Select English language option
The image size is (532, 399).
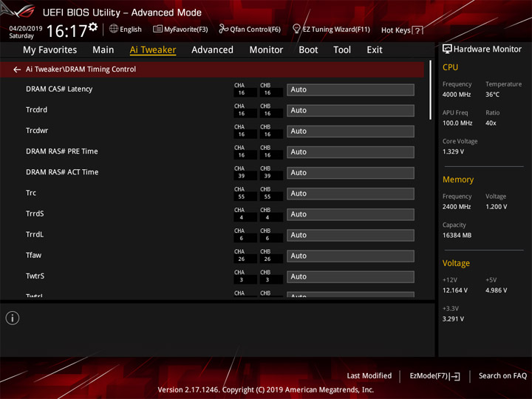(x=131, y=30)
